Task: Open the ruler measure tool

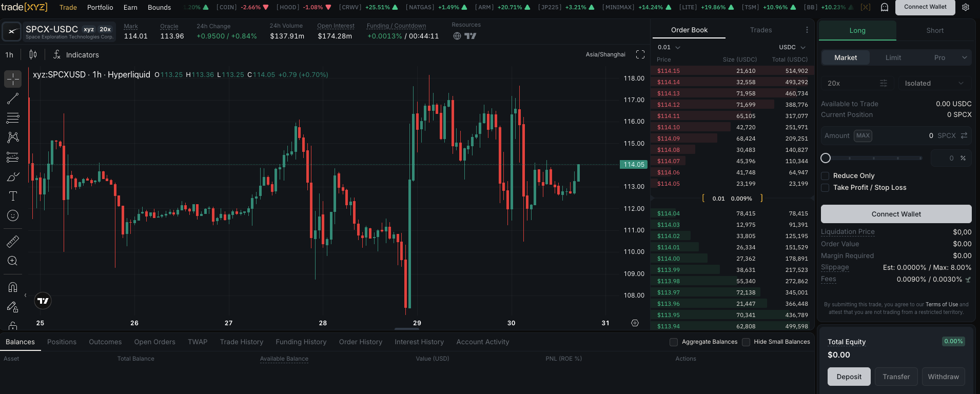Action: point(13,241)
